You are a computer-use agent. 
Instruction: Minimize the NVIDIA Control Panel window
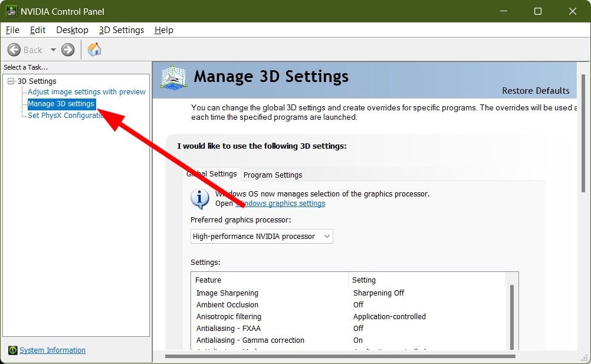(504, 11)
